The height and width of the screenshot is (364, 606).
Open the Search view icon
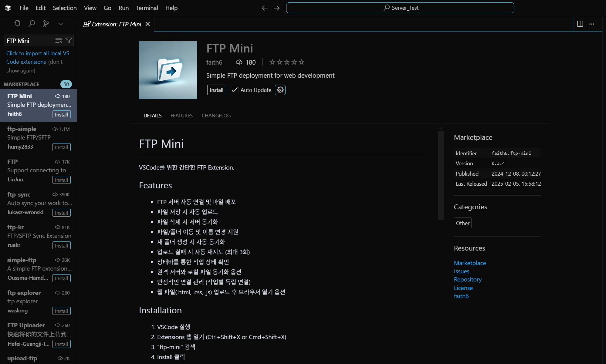coord(32,24)
